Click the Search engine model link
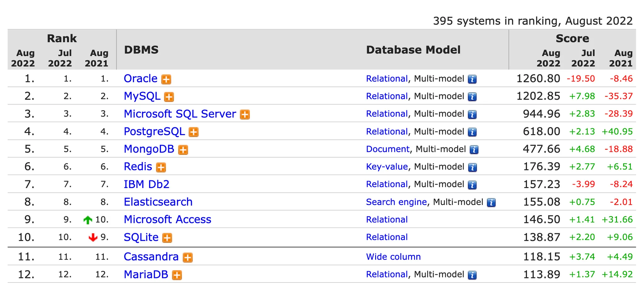The image size is (644, 285). 396,202
